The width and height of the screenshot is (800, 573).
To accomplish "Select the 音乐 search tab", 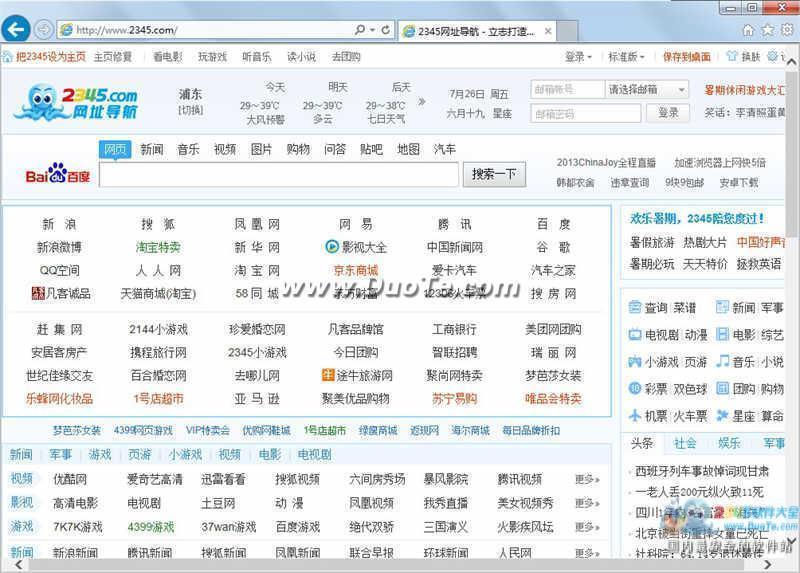I will pos(188,150).
